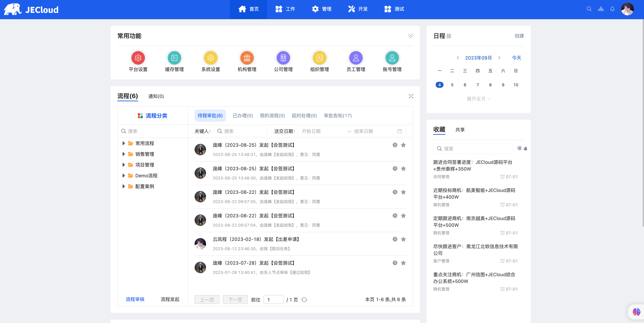644x323 pixels.
Task: Click the organization chart icon in header
Action: click(601, 9)
